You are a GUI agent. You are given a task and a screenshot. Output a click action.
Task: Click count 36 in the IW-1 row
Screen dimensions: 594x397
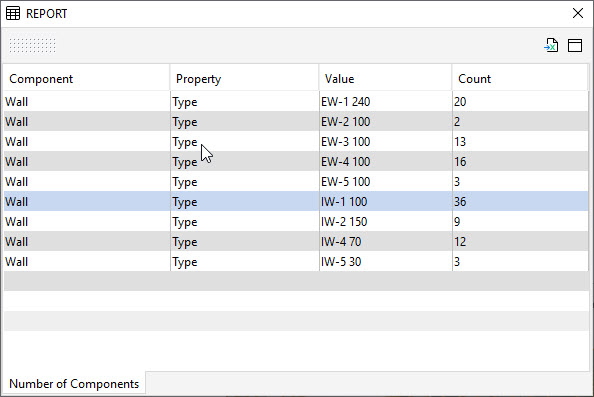(460, 202)
